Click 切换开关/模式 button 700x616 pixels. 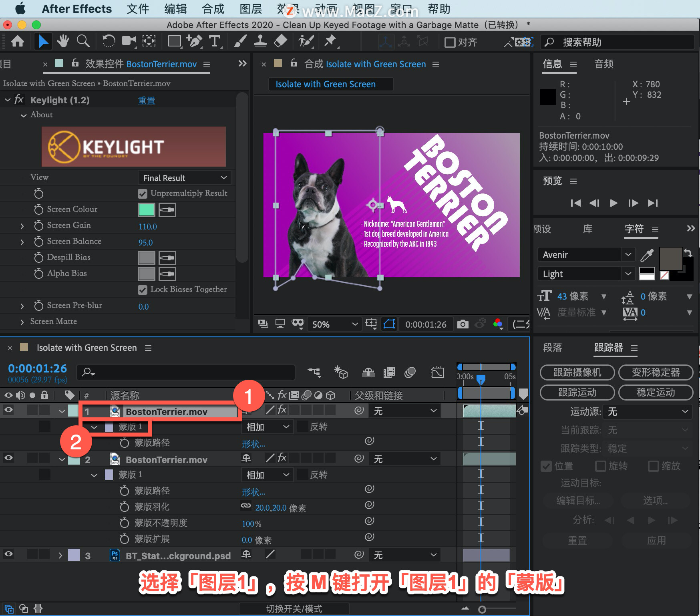pos(294,609)
